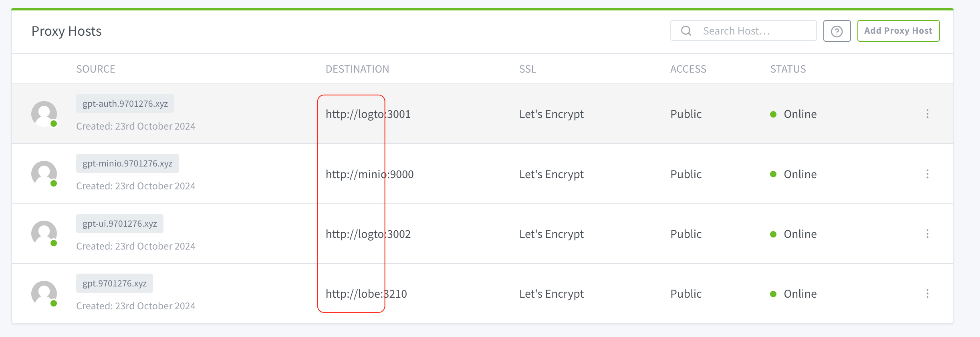Screen dimensions: 980x337
Task: Open actions menu for gpt-auth.9701276.xyz row
Action: tap(927, 114)
